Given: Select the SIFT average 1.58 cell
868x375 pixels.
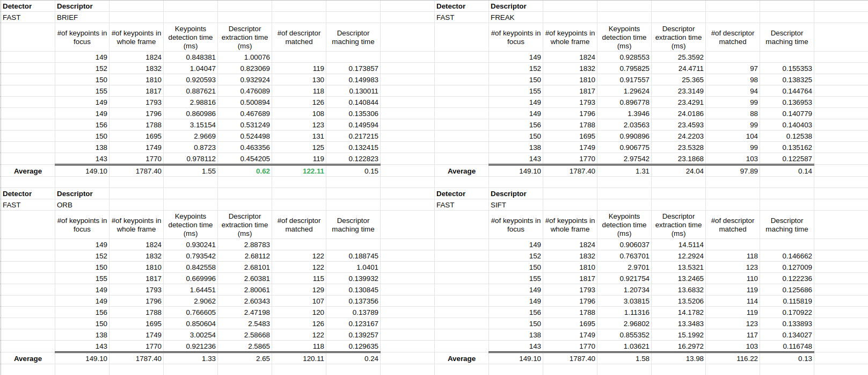Looking at the screenshot, I should 624,358.
